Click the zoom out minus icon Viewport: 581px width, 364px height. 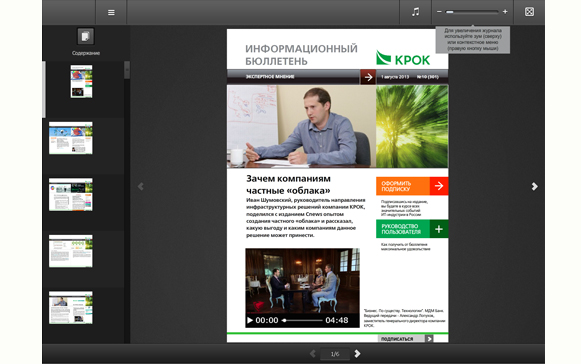click(x=439, y=12)
